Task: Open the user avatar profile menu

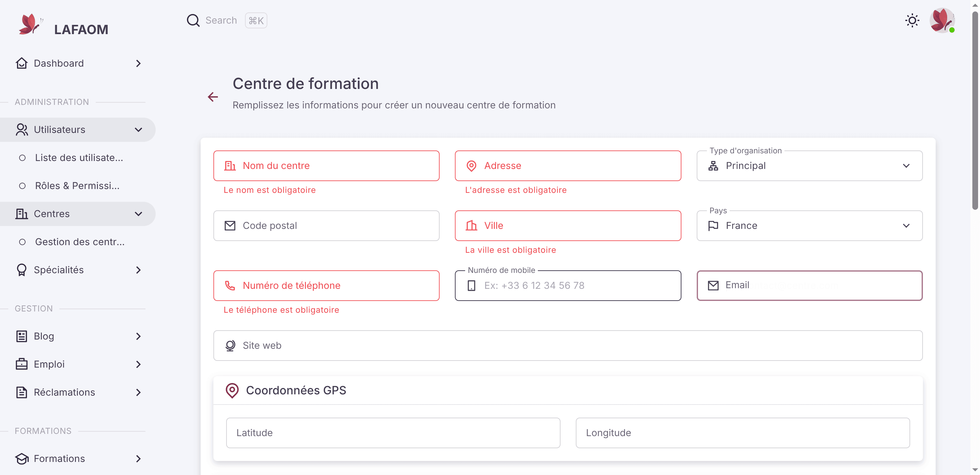Action: 942,20
